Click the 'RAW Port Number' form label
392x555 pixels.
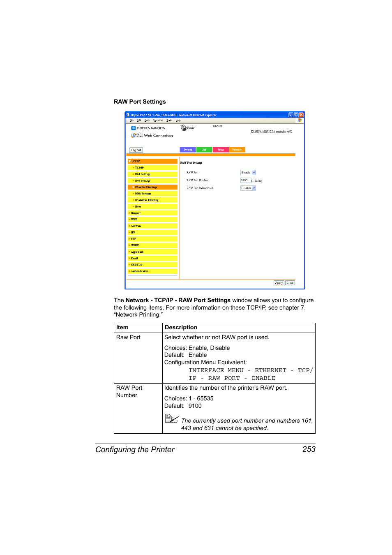pyautogui.click(x=197, y=180)
